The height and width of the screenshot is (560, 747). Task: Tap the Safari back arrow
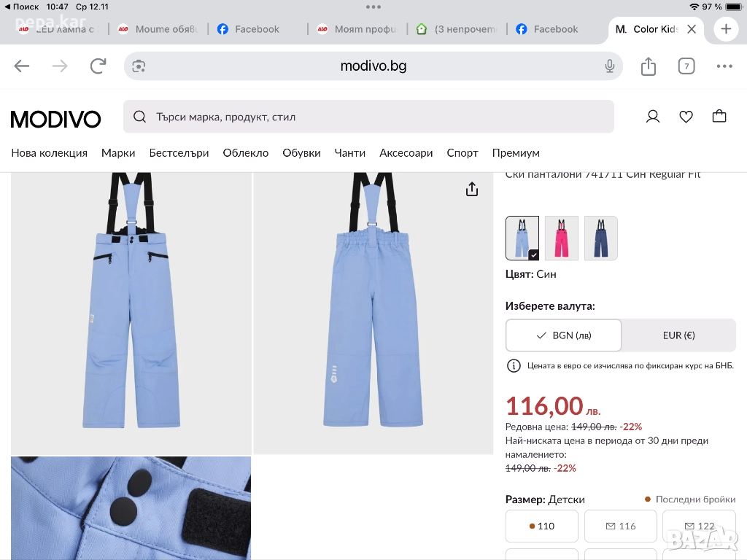pyautogui.click(x=22, y=66)
